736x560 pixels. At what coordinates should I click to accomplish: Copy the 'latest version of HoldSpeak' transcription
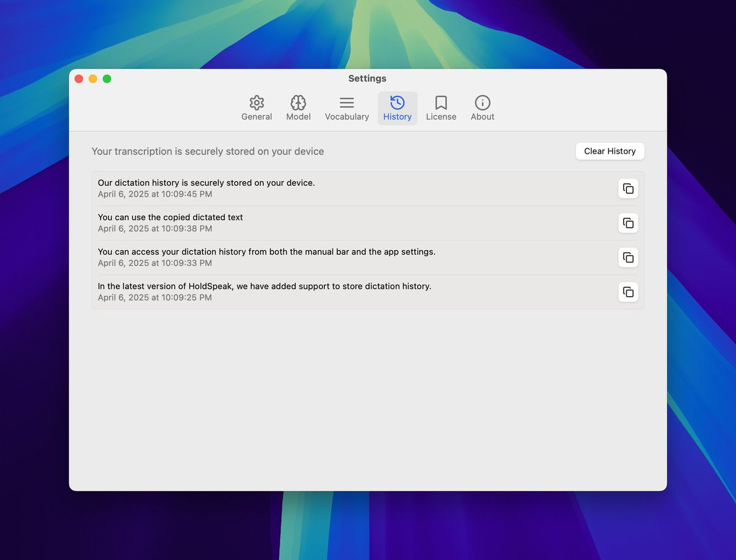click(627, 292)
